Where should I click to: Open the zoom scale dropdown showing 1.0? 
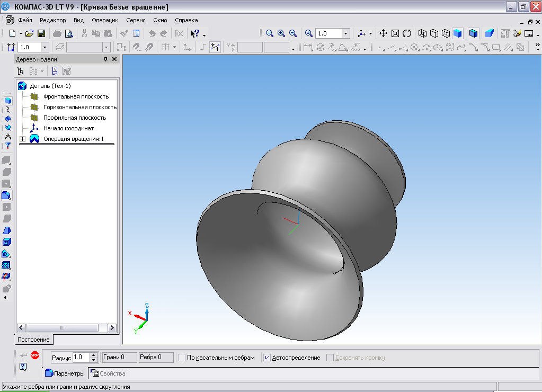[346, 33]
